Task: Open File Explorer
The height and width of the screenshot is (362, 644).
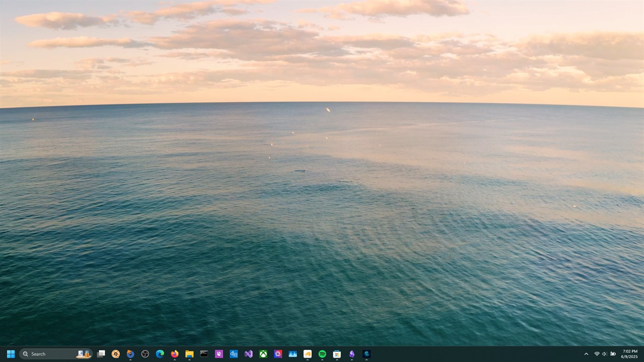Action: [x=189, y=354]
